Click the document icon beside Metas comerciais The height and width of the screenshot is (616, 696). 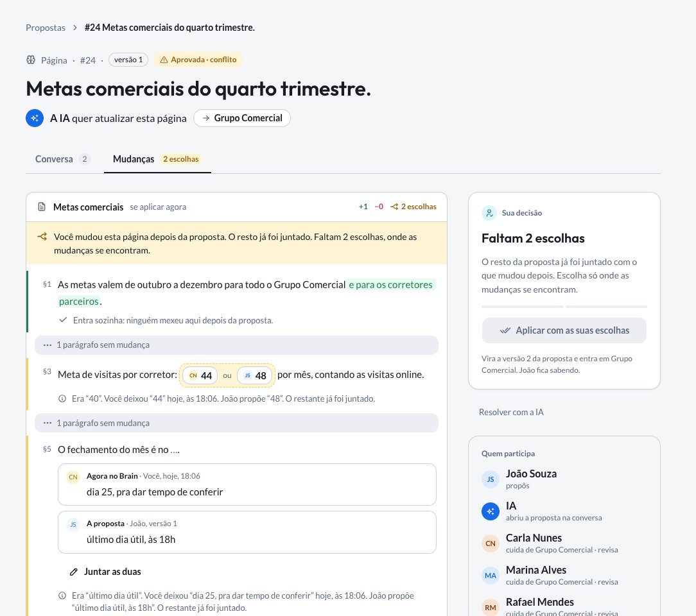point(42,207)
